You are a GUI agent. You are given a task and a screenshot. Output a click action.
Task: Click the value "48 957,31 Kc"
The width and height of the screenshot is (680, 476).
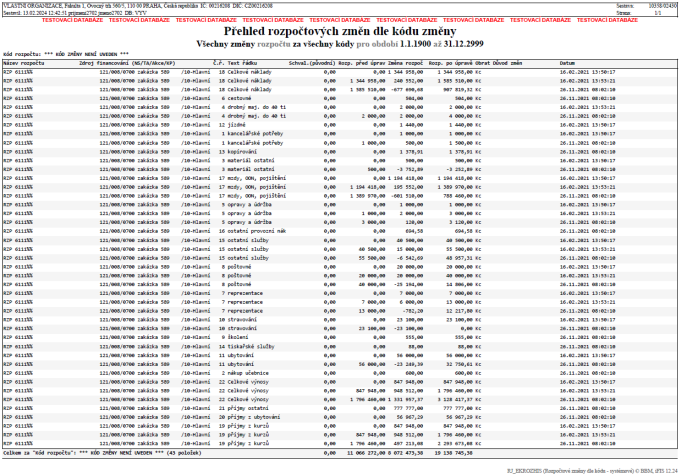point(464,258)
